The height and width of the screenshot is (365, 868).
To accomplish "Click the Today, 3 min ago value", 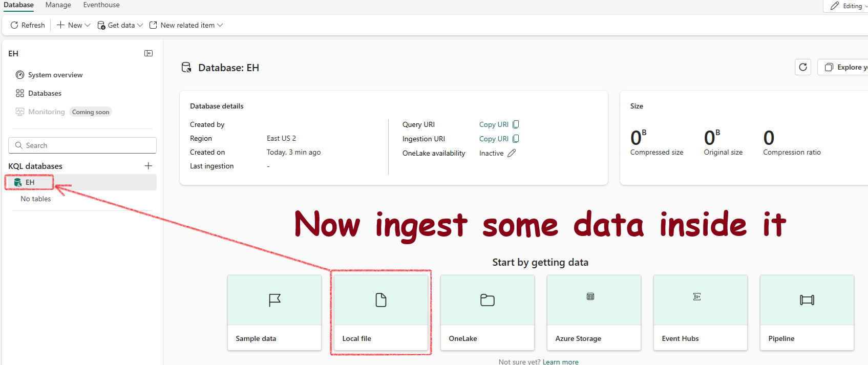I will (294, 152).
